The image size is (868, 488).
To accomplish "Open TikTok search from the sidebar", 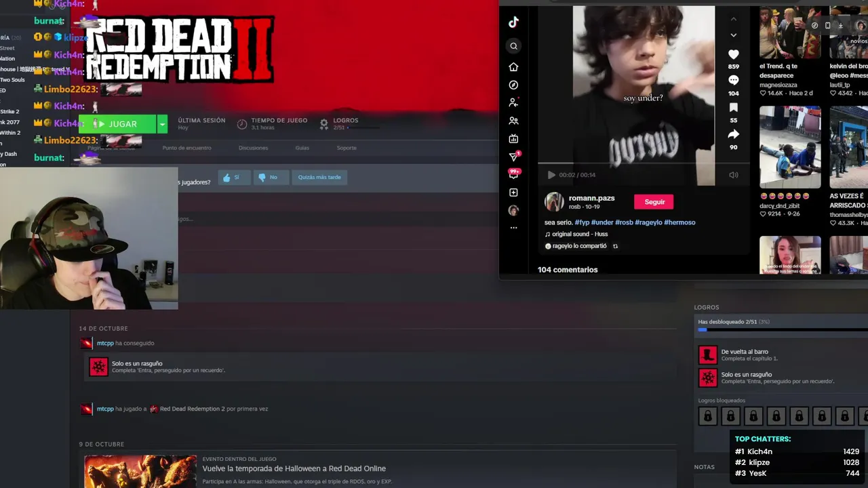I will [x=513, y=46].
